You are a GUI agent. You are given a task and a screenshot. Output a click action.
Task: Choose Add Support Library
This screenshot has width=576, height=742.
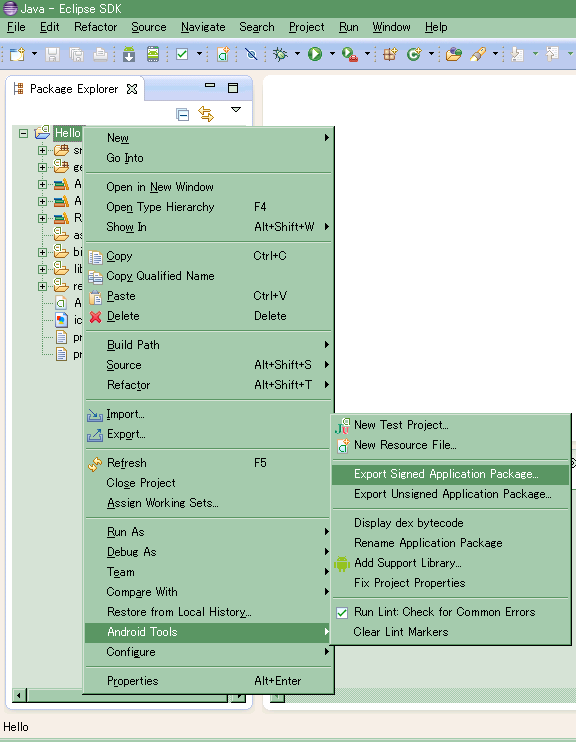[451, 563]
